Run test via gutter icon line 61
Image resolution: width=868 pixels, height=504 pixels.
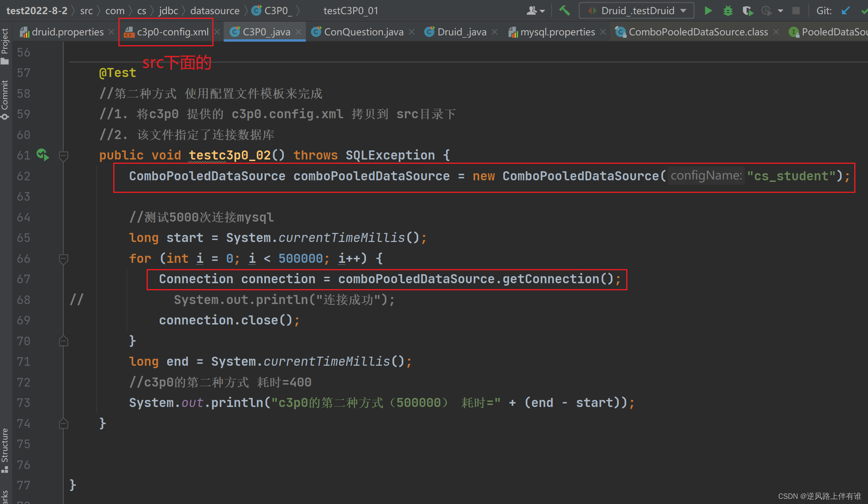43,155
